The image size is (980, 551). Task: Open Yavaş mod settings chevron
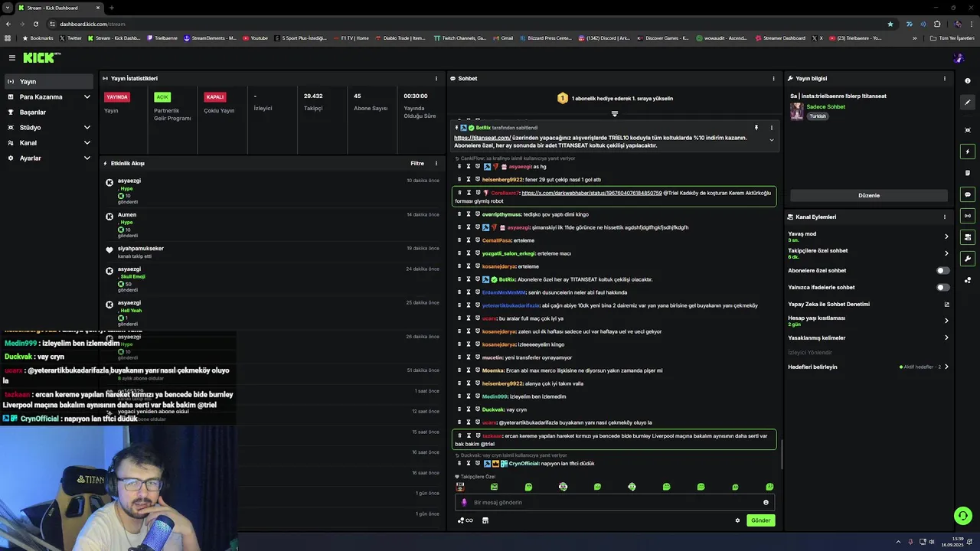pyautogui.click(x=946, y=236)
